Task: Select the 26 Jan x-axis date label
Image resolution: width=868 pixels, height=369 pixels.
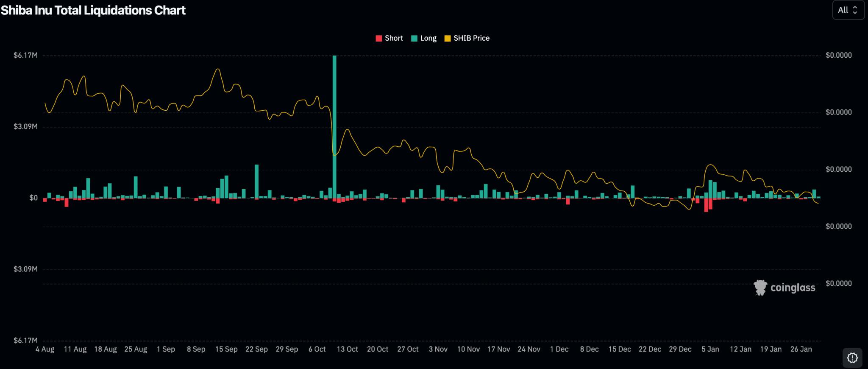Action: tap(801, 349)
